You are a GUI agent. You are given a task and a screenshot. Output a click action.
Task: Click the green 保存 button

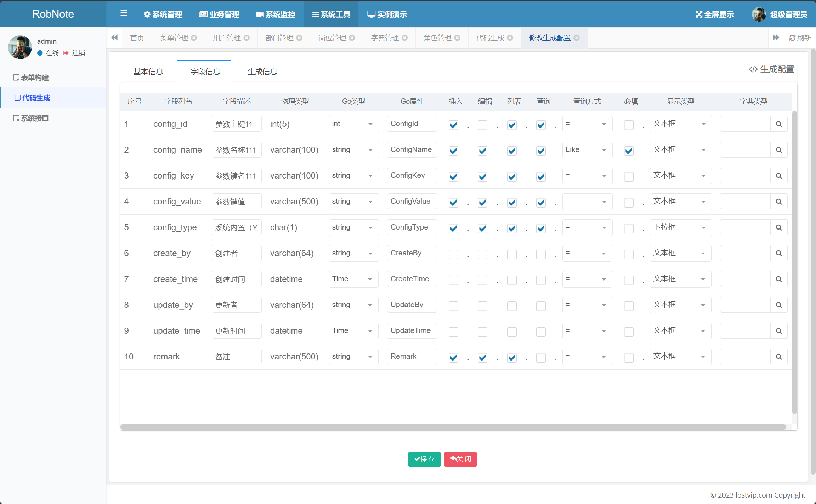coord(424,459)
